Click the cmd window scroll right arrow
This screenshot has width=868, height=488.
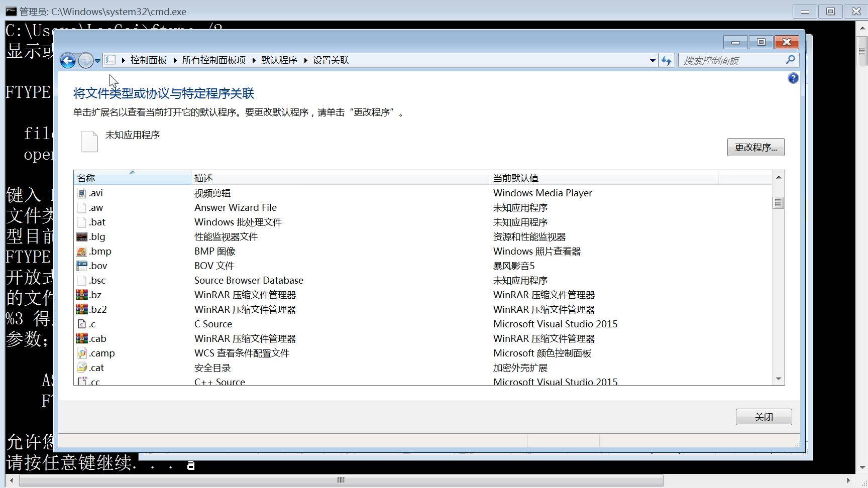849,480
